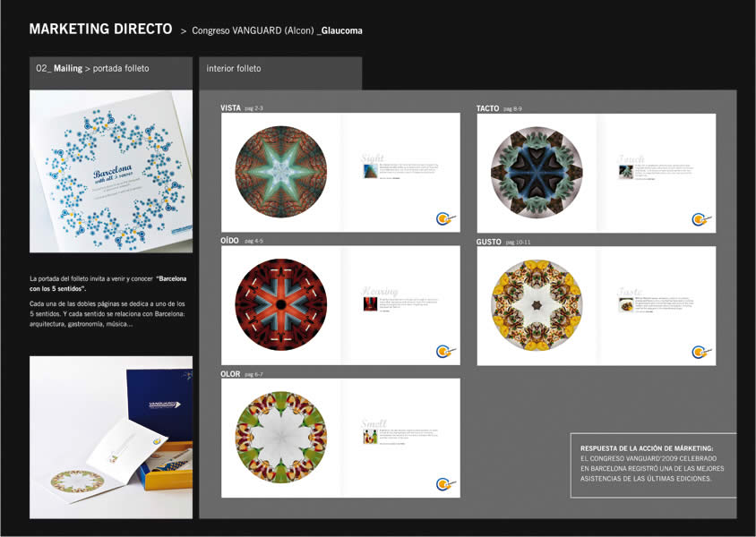The height and width of the screenshot is (537, 756).
Task: Click the Congreso VANGUARD Glaucoma breadcrumb
Action: [x=277, y=30]
